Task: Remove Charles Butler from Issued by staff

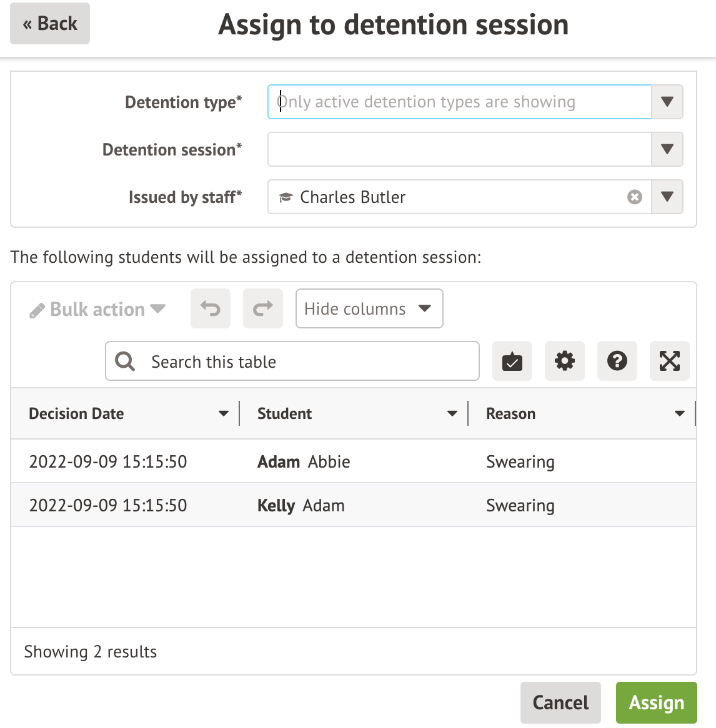Action: click(x=635, y=197)
